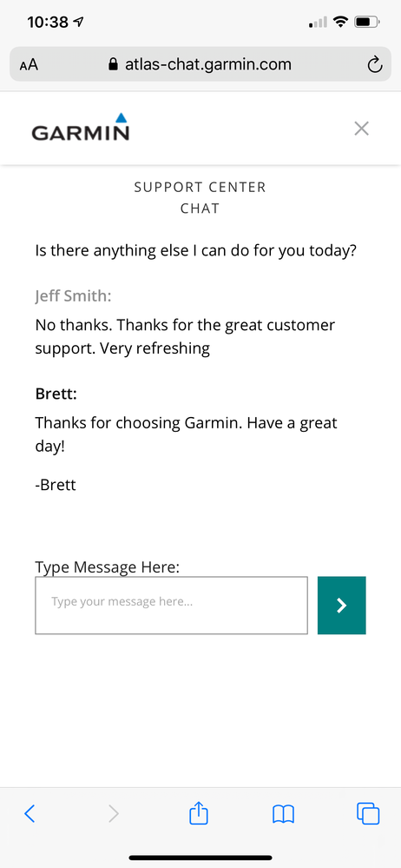401x868 pixels.
Task: Select the Jeff Smith sender name
Action: [73, 296]
